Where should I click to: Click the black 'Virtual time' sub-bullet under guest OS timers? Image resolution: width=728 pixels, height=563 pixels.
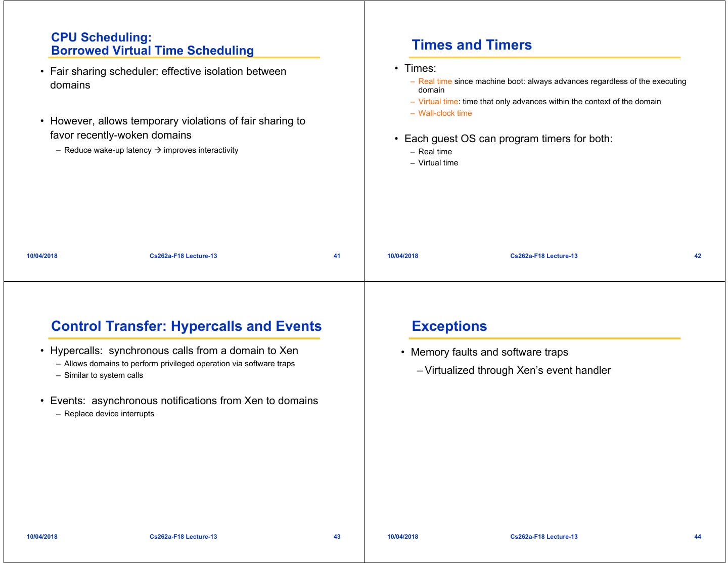click(x=438, y=163)
